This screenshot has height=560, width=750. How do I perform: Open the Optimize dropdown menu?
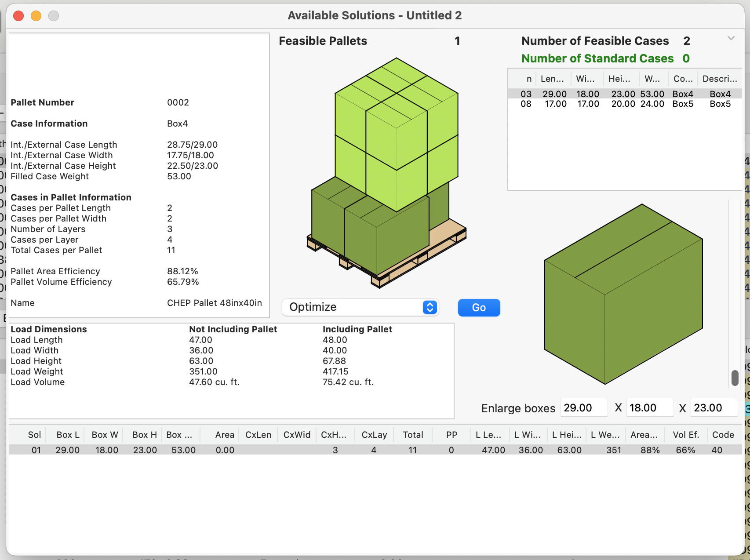pos(360,307)
